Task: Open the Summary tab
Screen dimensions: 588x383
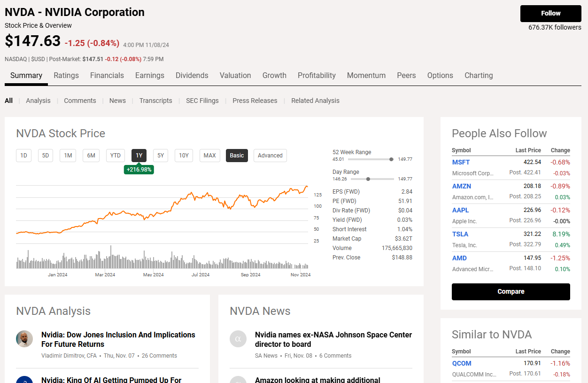Action: pos(26,75)
